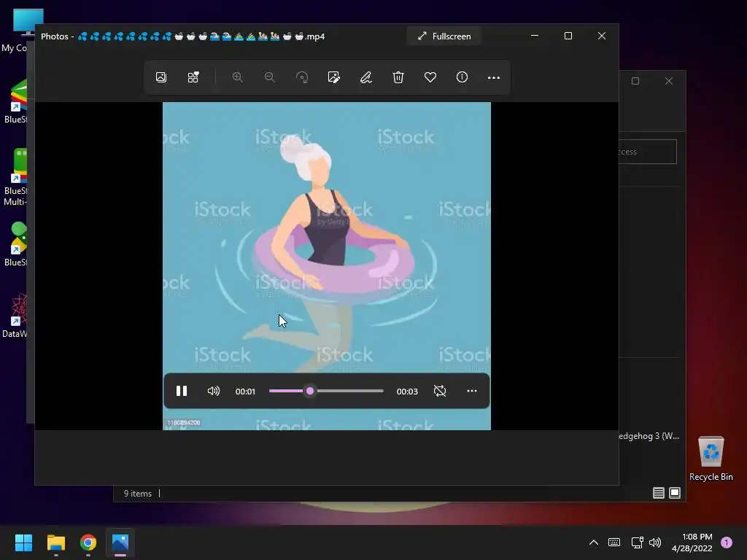Screen dimensions: 747x560
Task: Open the edit image icon
Action: coord(334,77)
